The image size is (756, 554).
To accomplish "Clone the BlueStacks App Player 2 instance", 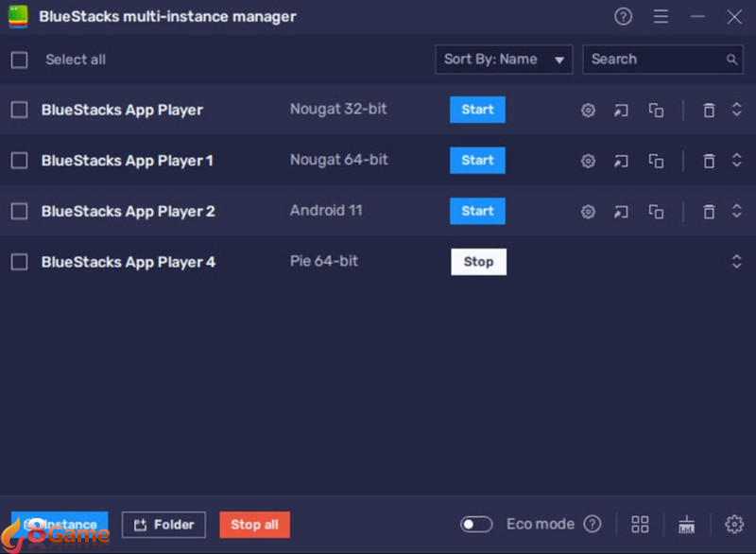I will [x=656, y=212].
